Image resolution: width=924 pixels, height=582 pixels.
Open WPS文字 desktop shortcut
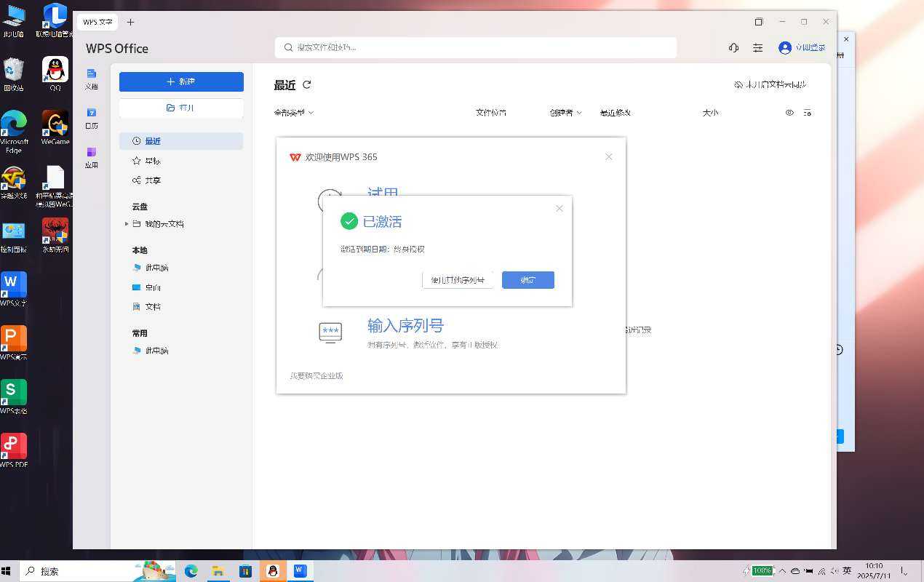[13, 290]
